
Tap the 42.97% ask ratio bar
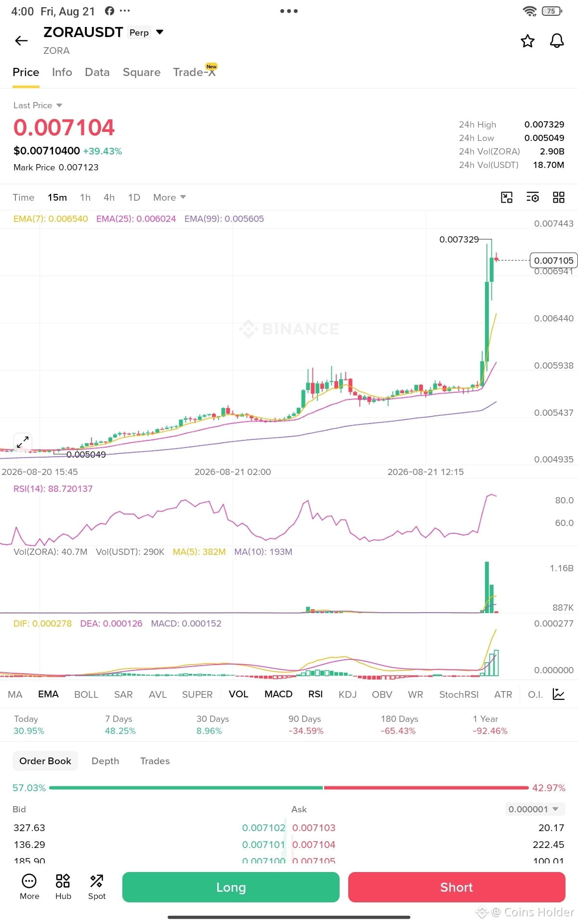426,788
